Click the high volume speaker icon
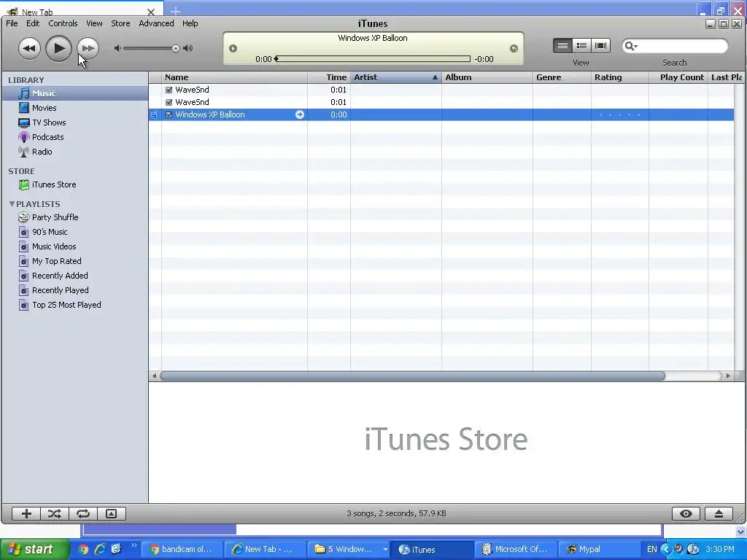 pos(188,48)
